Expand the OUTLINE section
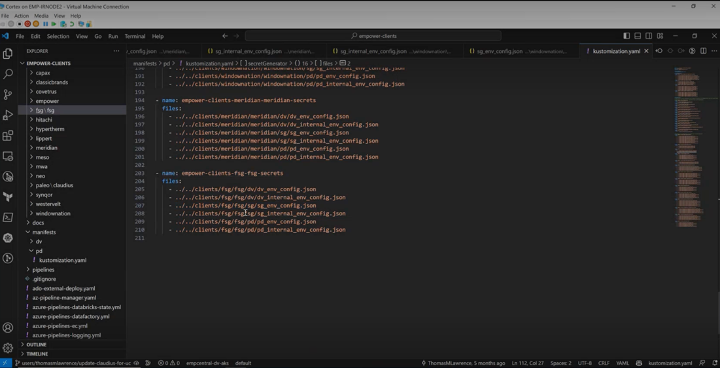The height and width of the screenshot is (368, 720). (36, 345)
